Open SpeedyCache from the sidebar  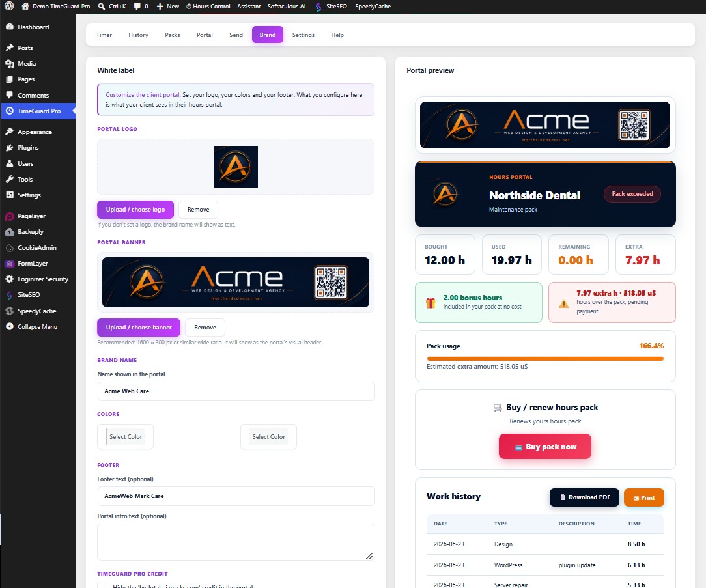pyautogui.click(x=37, y=311)
